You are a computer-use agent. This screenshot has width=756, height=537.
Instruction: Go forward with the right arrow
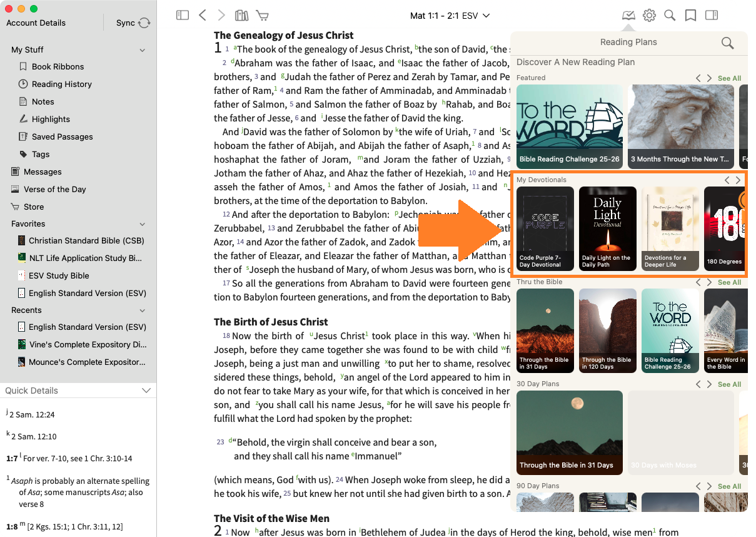[x=221, y=15]
